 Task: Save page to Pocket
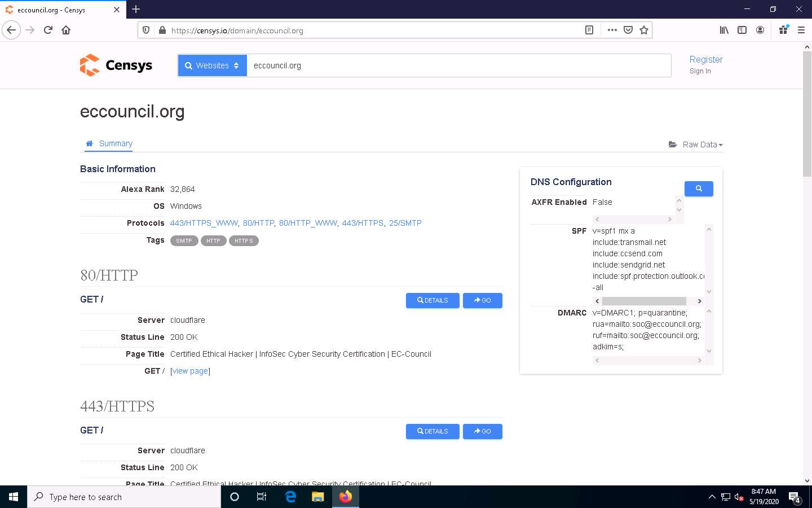(x=628, y=30)
